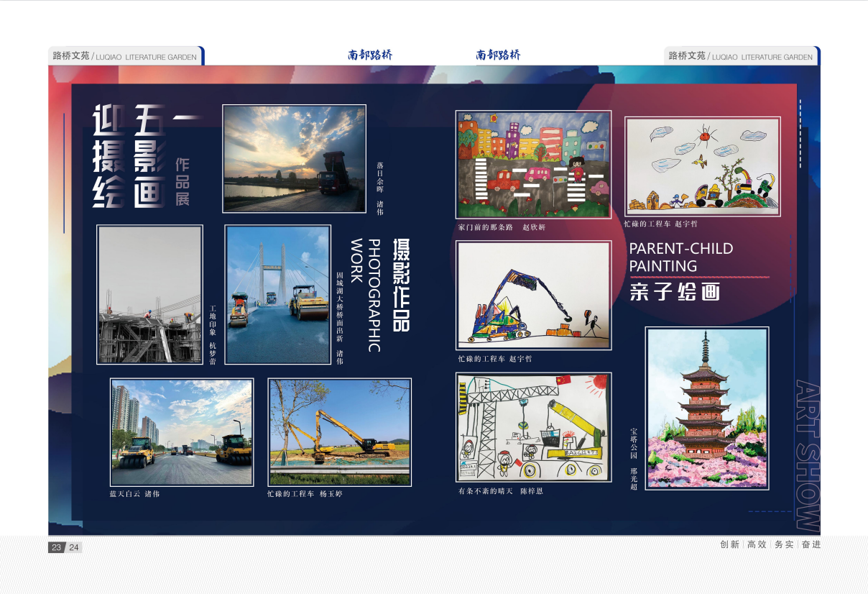This screenshot has height=594, width=868.
Task: Click the footer word 创新
Action: 729,544
